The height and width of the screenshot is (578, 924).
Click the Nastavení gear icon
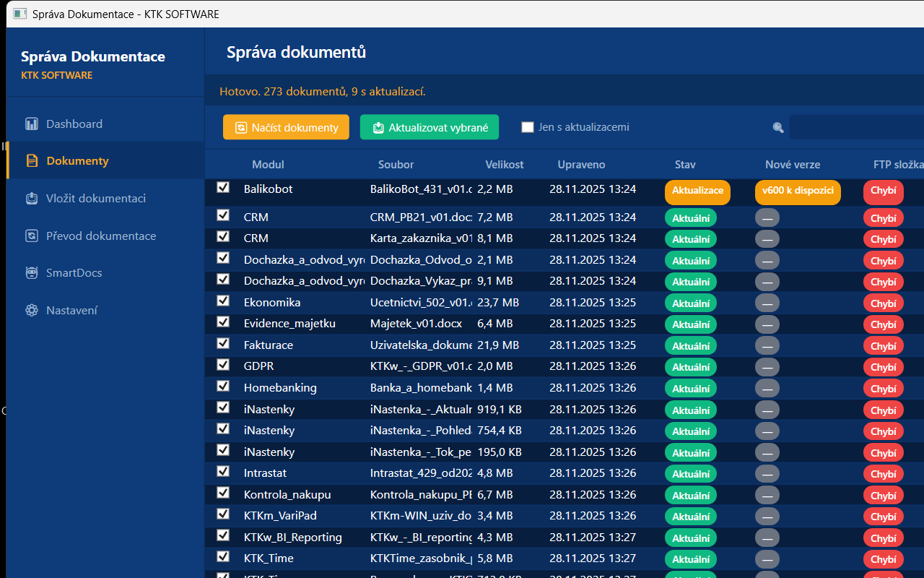coord(32,311)
